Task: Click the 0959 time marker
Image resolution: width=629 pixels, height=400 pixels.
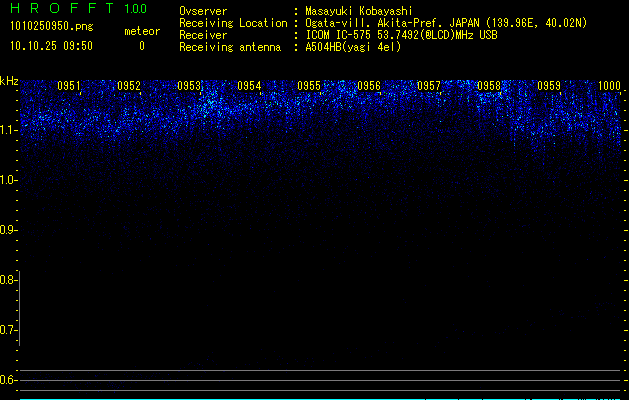Action: pyautogui.click(x=549, y=86)
